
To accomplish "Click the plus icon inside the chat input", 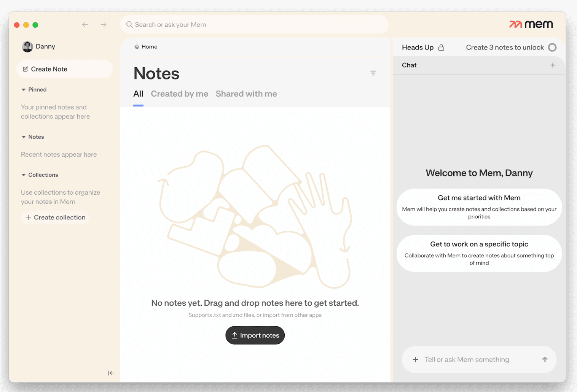I will (x=415, y=359).
